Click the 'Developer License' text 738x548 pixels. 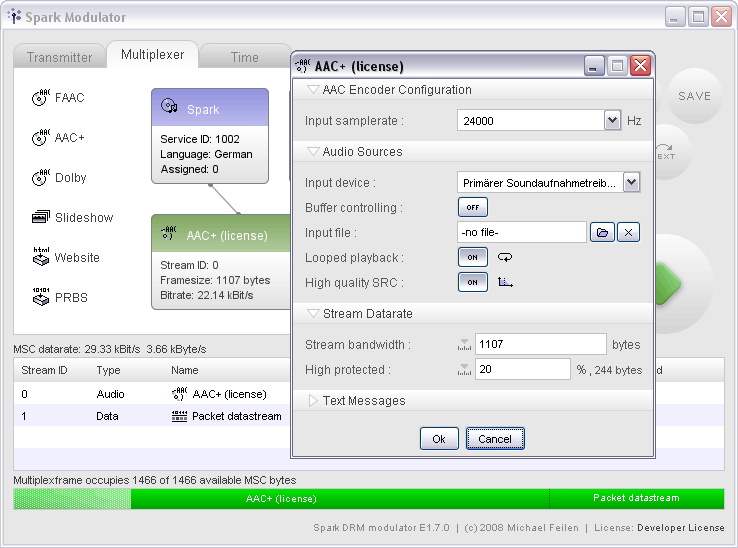pos(681,528)
